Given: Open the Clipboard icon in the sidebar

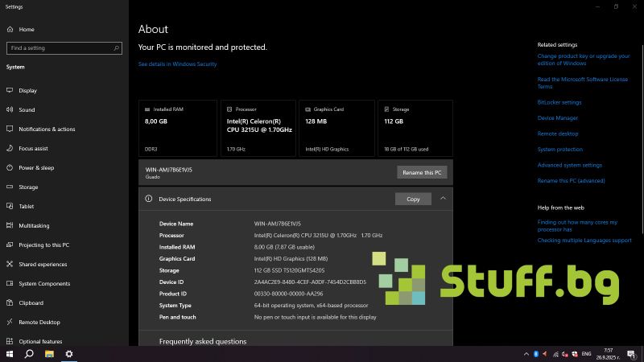Looking at the screenshot, I should pos(10,303).
